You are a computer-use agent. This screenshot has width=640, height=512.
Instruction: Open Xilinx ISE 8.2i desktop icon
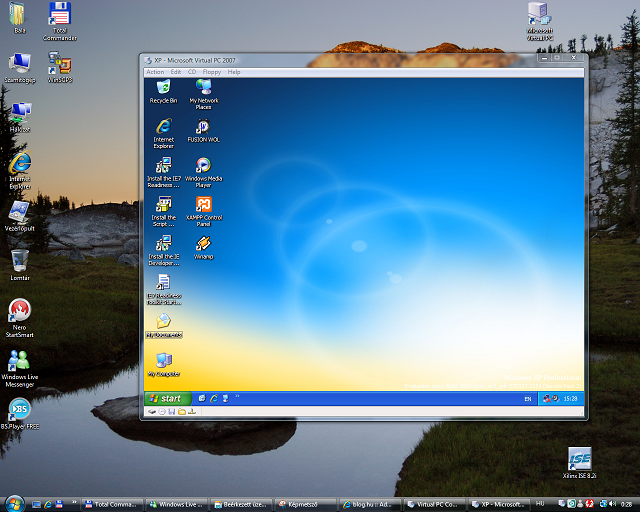[580, 459]
